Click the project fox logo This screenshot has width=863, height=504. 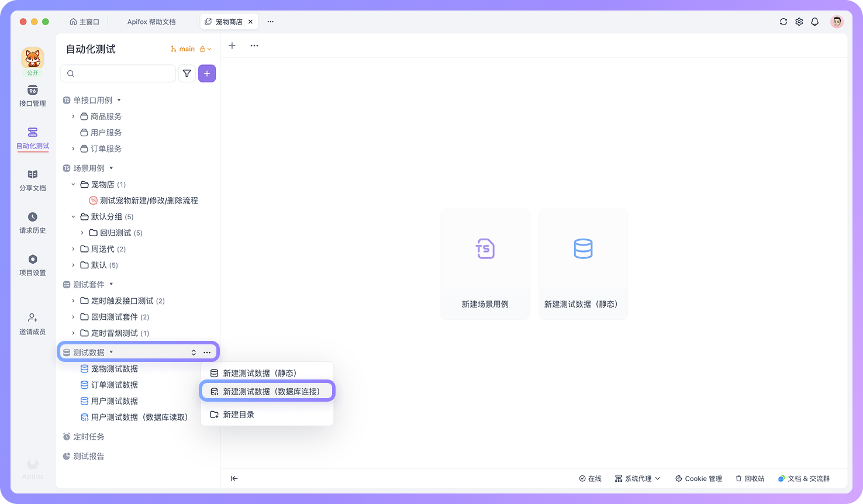[x=33, y=58]
